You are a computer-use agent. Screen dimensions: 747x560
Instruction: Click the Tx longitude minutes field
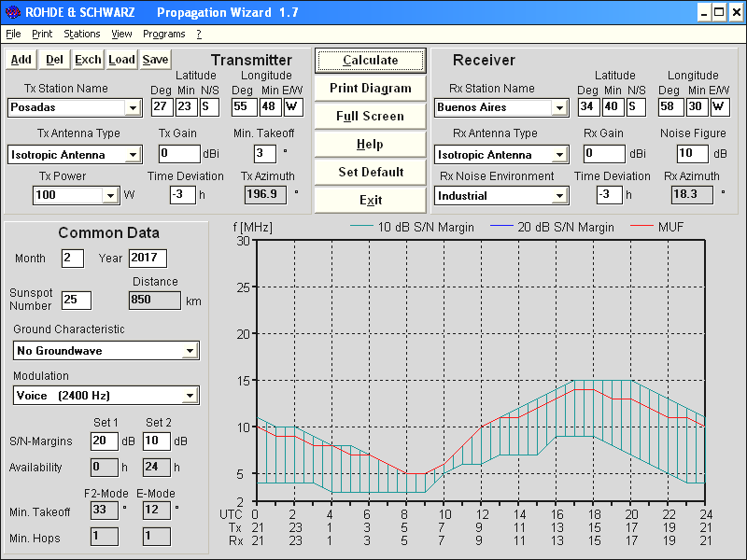pos(270,107)
